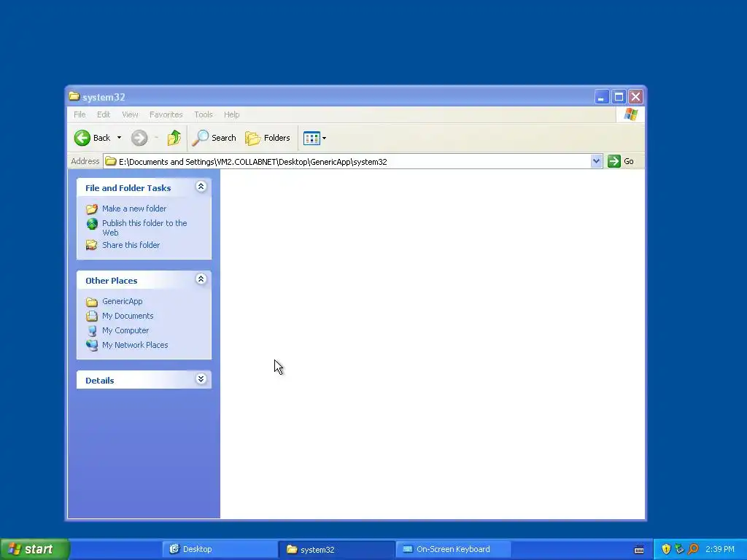Click the Windows flag logo in menu bar

631,114
